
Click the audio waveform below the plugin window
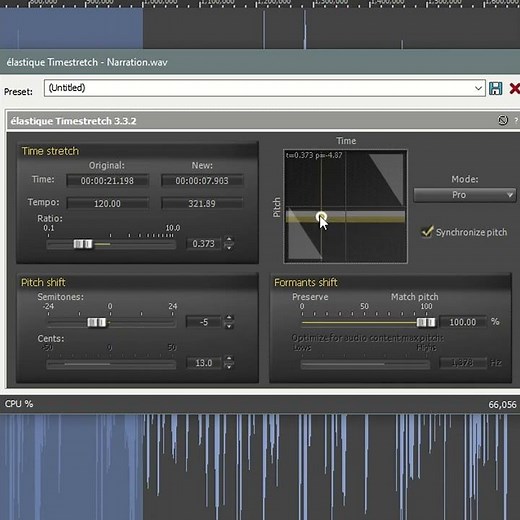coord(260,467)
